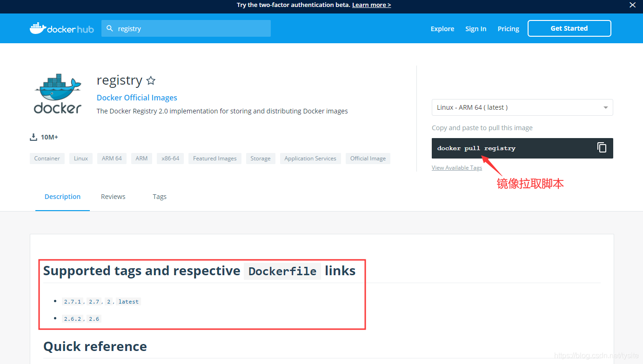
Task: Click the Official Image chip
Action: pyautogui.click(x=368, y=159)
